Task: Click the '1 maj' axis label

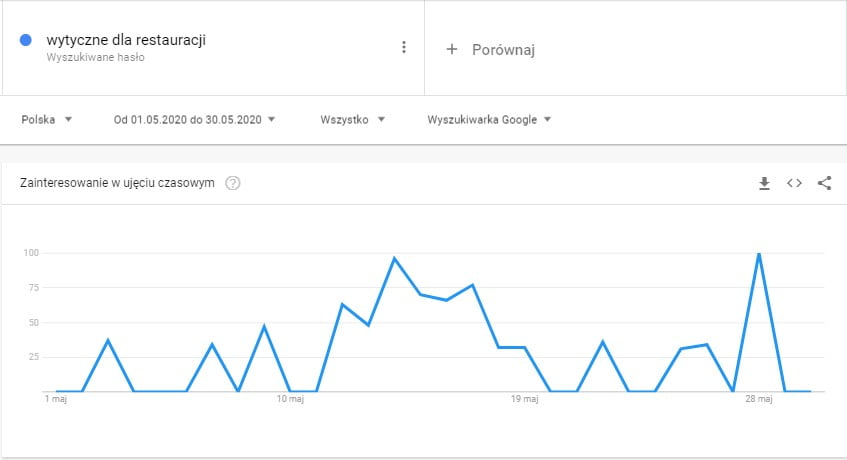Action: [x=56, y=399]
